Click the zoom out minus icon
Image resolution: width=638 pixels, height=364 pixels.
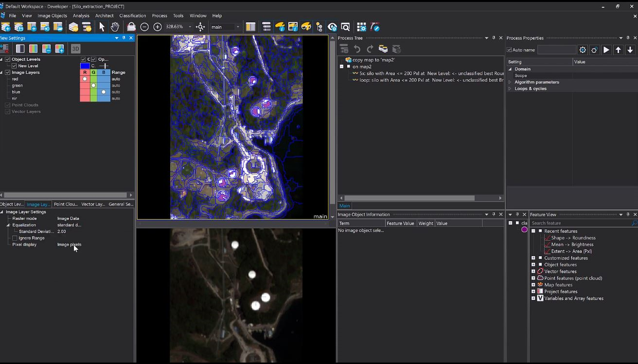(144, 27)
